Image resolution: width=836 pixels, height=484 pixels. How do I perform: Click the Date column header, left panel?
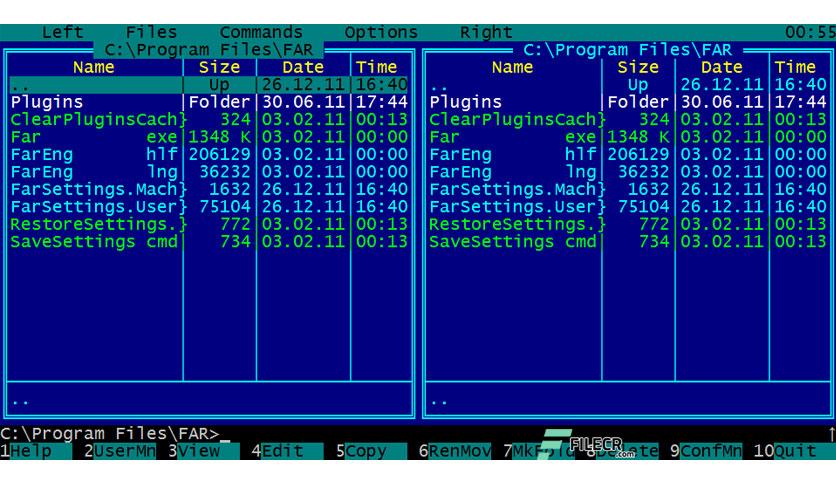click(303, 67)
